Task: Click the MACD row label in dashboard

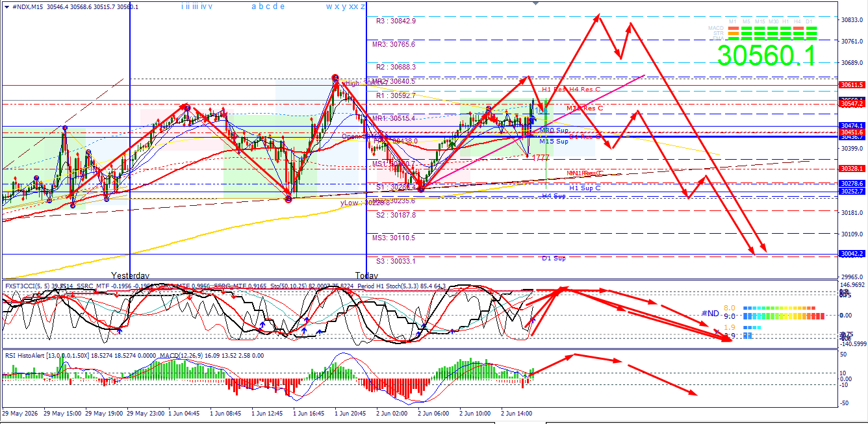Action: (716, 28)
